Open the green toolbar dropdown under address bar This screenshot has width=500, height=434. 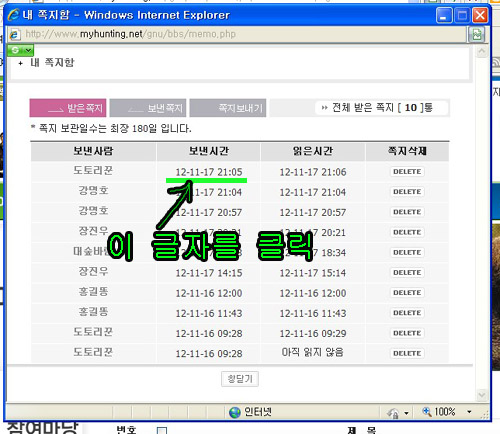[x=21, y=50]
